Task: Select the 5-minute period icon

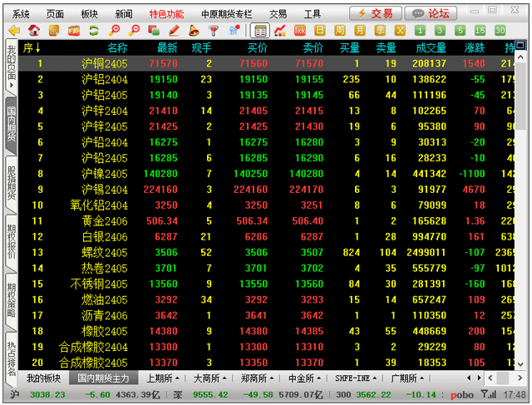Action: coord(460,31)
